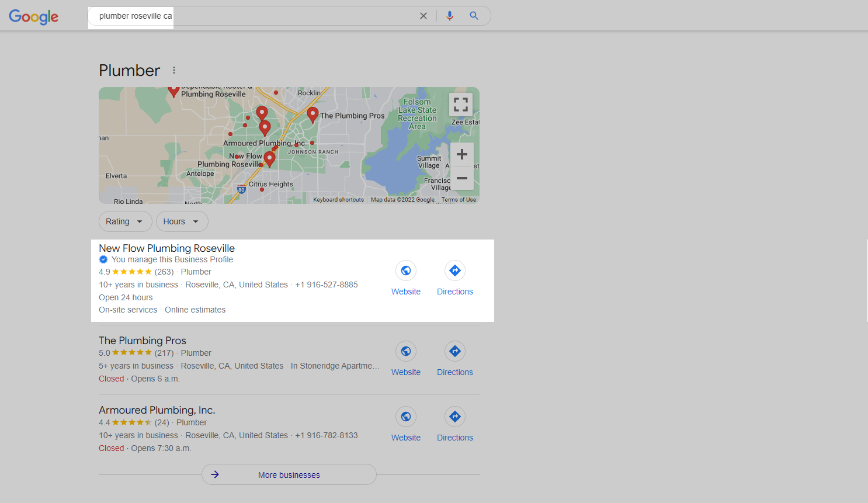Expand the map to full screen
868x503 pixels.
click(461, 105)
